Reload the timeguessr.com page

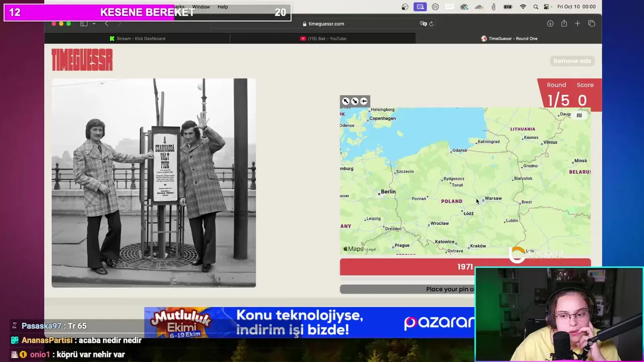(x=431, y=24)
